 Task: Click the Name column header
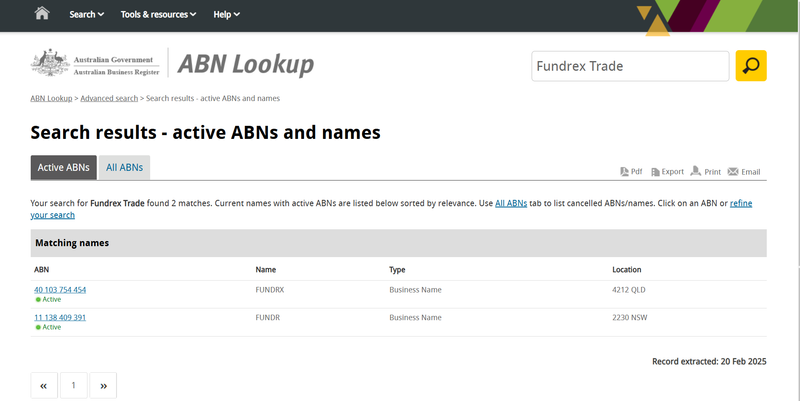(x=266, y=269)
